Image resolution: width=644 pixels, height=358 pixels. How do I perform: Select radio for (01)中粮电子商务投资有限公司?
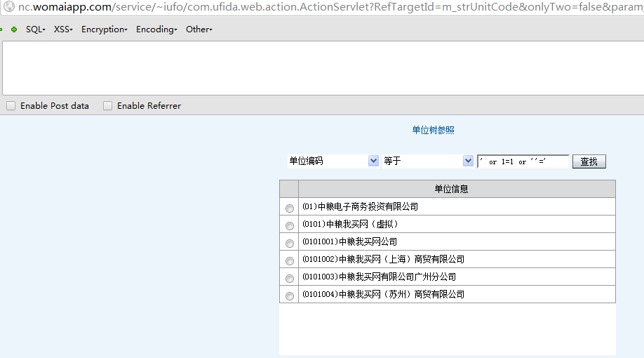point(290,208)
